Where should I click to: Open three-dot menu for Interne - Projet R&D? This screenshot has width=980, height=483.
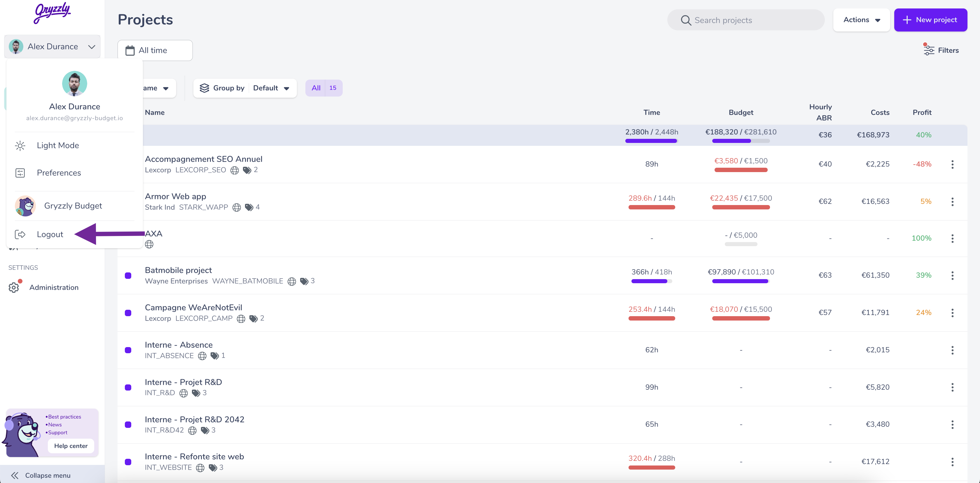click(x=952, y=387)
